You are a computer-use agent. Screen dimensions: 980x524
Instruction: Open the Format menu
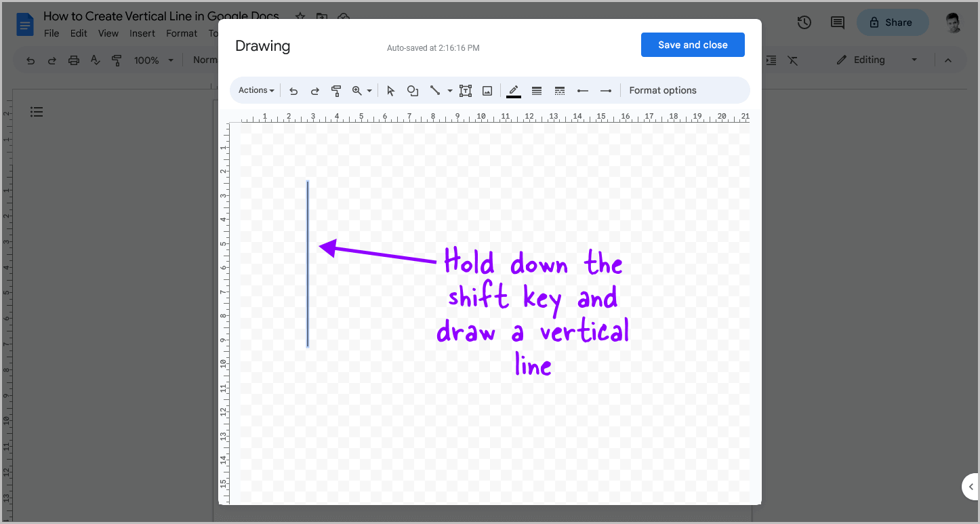tap(181, 33)
